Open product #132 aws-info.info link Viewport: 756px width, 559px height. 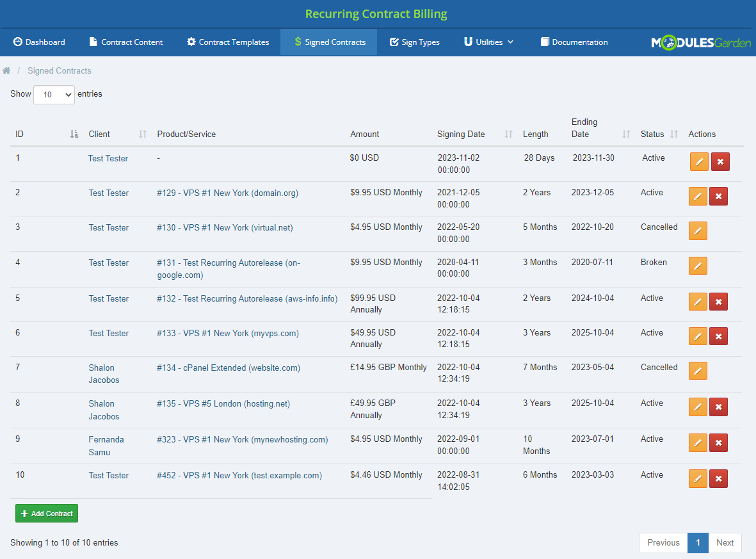pyautogui.click(x=247, y=298)
